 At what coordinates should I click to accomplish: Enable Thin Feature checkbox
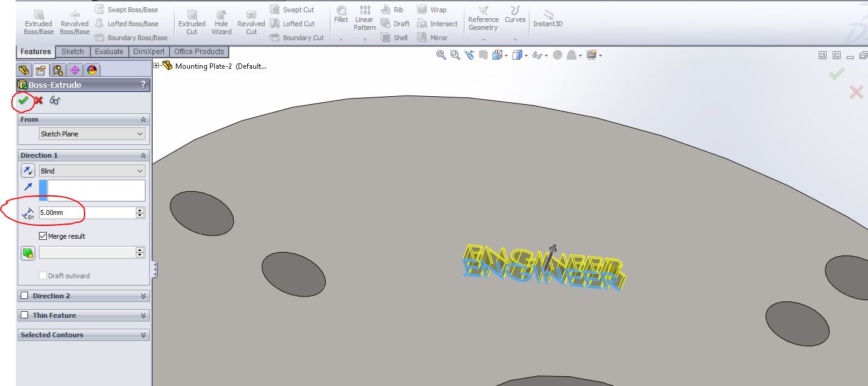point(24,315)
